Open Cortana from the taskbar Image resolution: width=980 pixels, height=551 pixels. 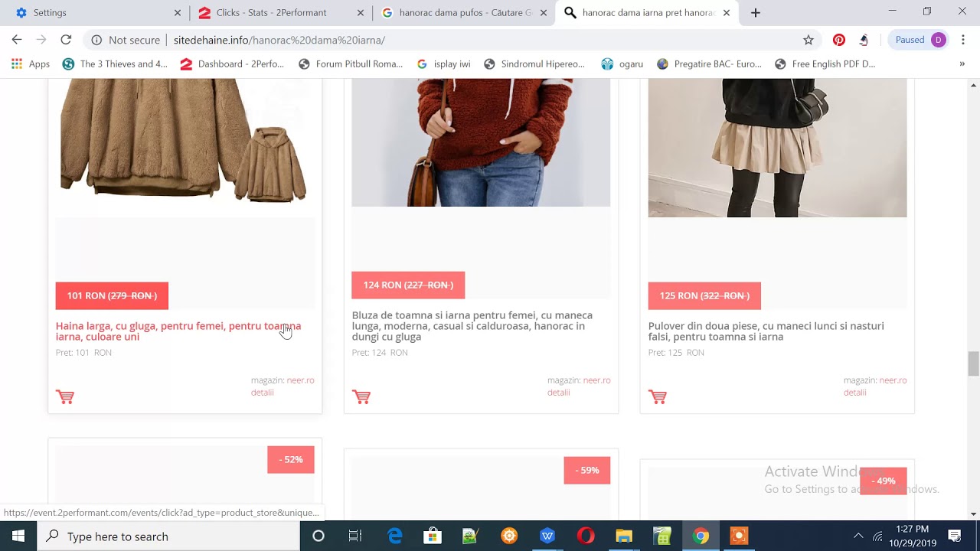[318, 536]
